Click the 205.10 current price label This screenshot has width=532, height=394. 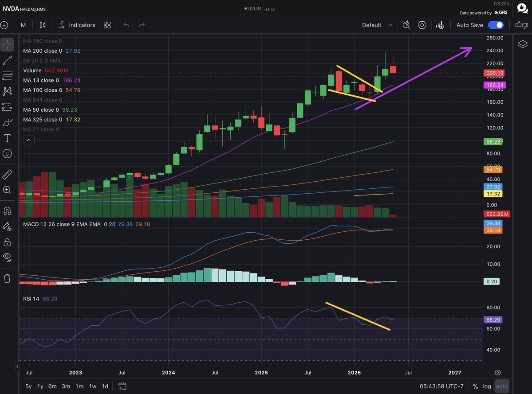[x=494, y=73]
